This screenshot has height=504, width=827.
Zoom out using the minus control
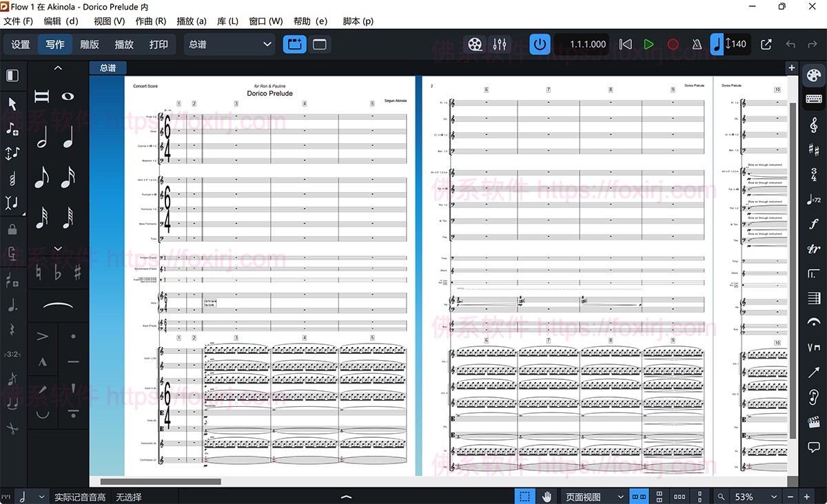click(790, 496)
